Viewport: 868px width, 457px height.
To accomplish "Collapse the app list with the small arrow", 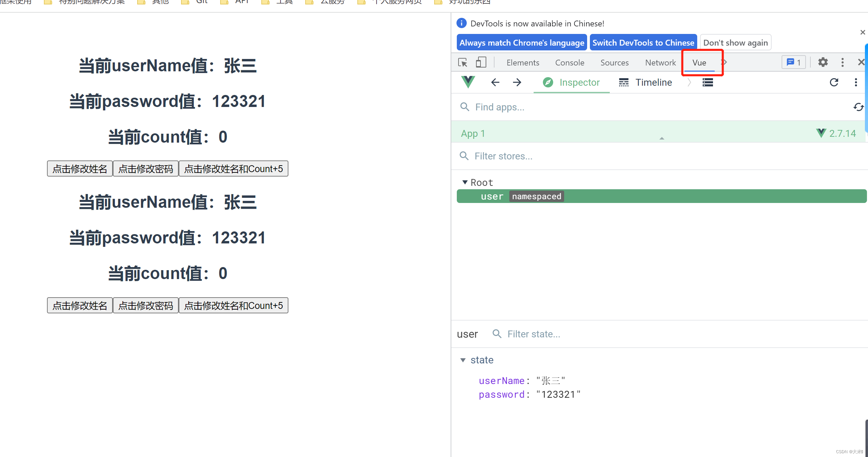I will click(x=662, y=139).
